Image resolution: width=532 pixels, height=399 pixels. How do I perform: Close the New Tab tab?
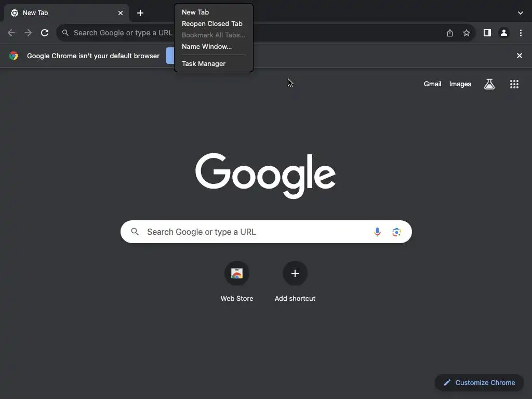(121, 13)
